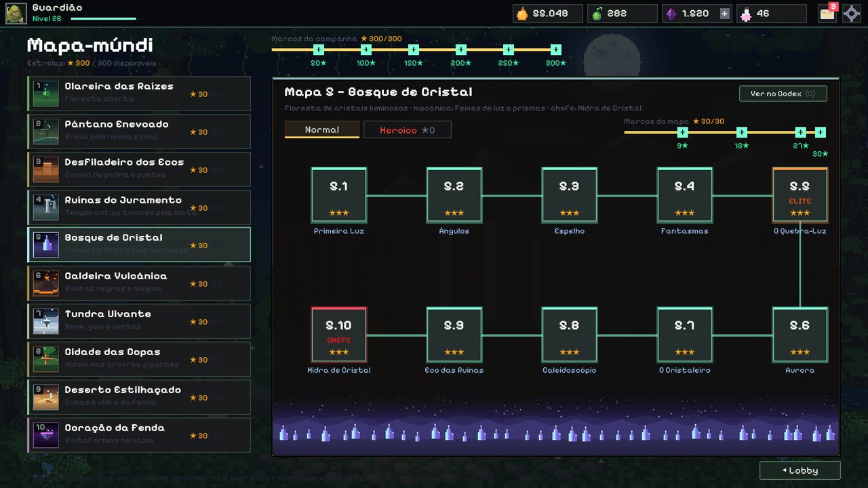The width and height of the screenshot is (868, 488).
Task: Claim the 18★ map milestone reward
Action: pos(742,132)
